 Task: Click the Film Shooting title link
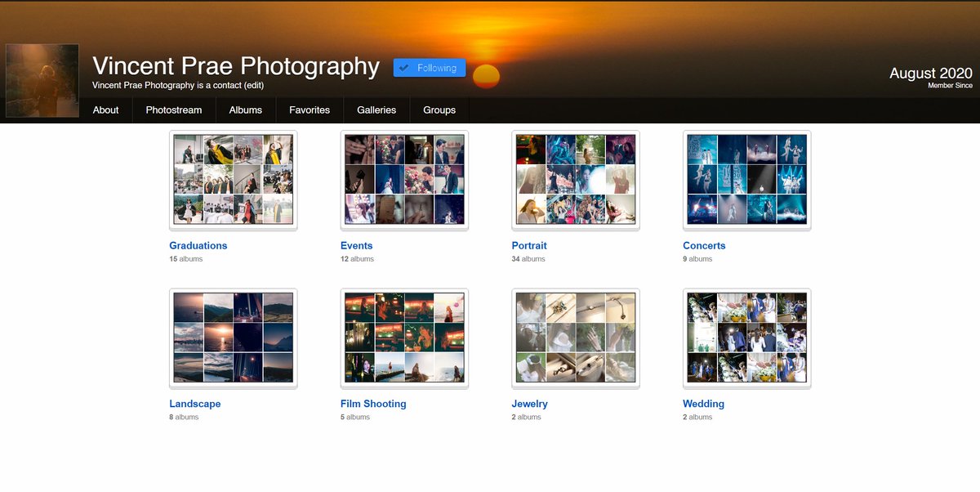pyautogui.click(x=373, y=404)
